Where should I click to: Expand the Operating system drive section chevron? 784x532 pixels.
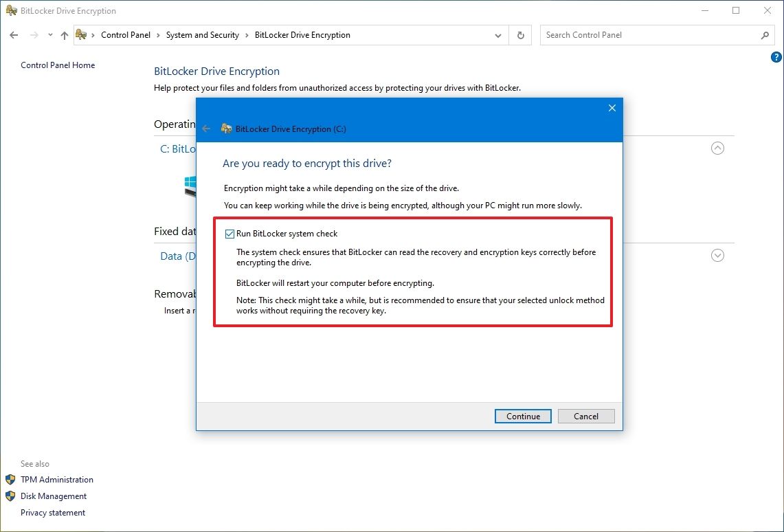click(717, 148)
